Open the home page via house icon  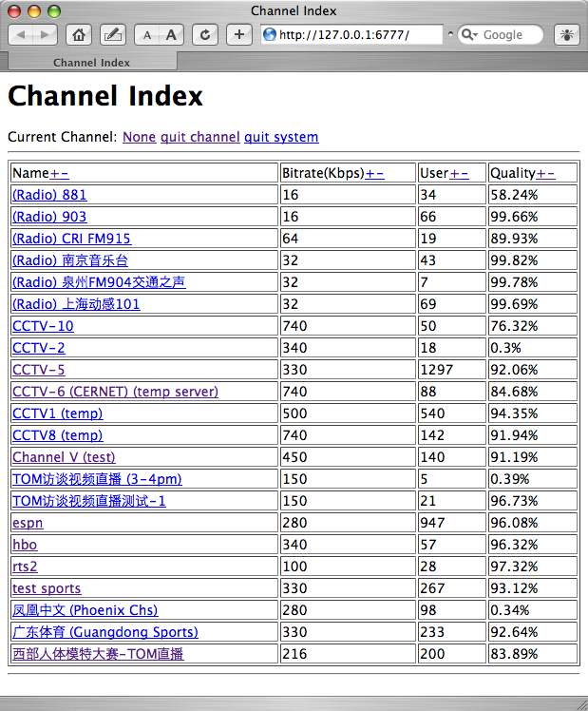[x=79, y=34]
